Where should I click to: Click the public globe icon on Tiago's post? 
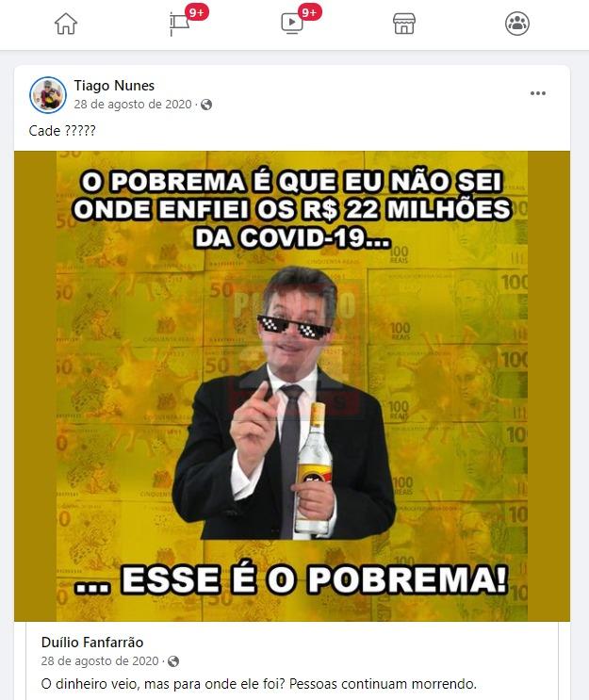pyautogui.click(x=206, y=105)
